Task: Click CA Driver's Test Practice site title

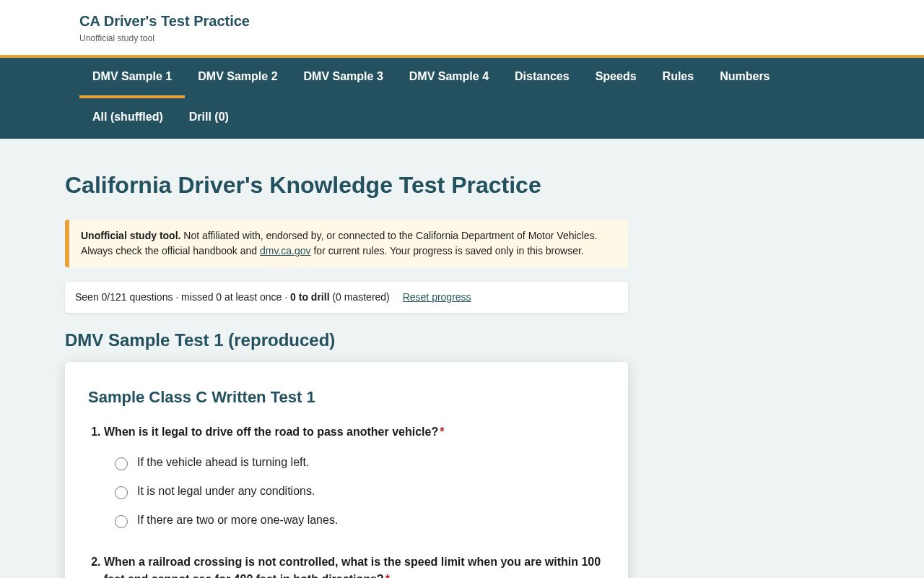Action: (165, 21)
